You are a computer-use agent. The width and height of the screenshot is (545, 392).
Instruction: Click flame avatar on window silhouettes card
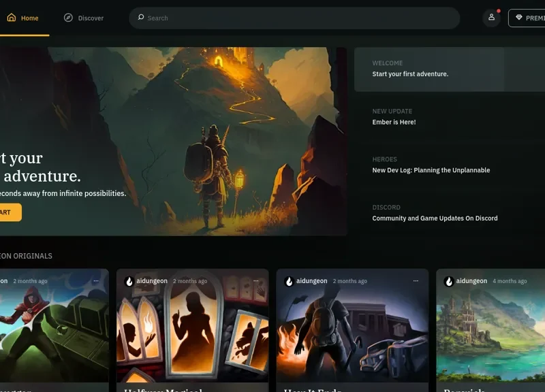(x=129, y=281)
